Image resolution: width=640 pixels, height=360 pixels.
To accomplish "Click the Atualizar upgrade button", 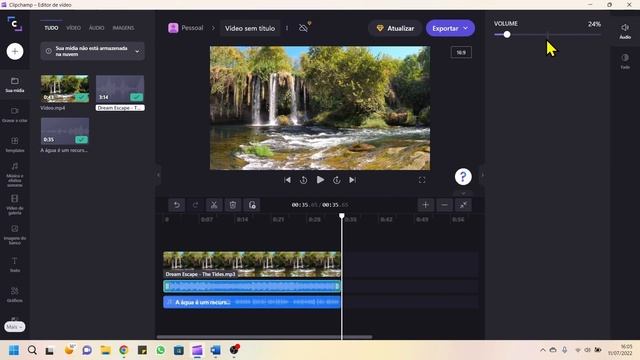I will [395, 28].
